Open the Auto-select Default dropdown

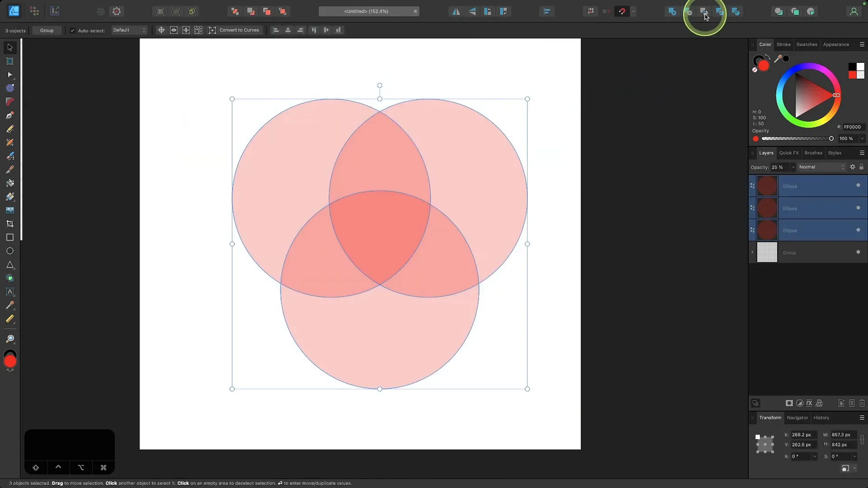pyautogui.click(x=129, y=30)
